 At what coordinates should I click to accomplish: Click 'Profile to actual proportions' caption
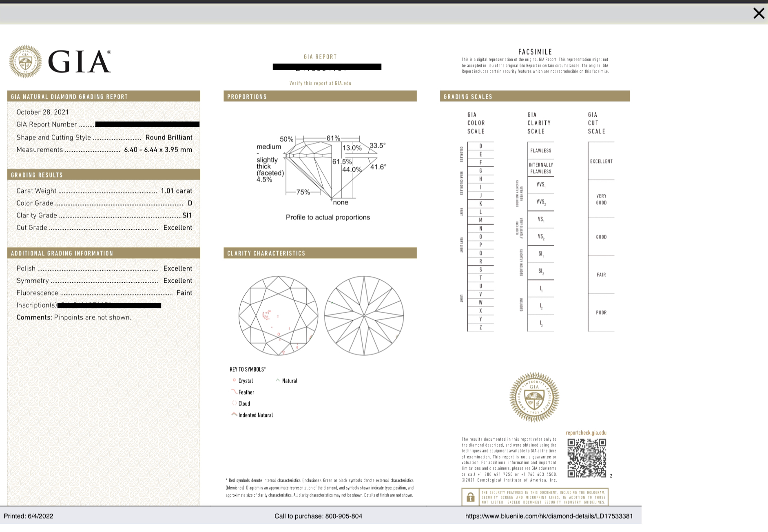[328, 217]
